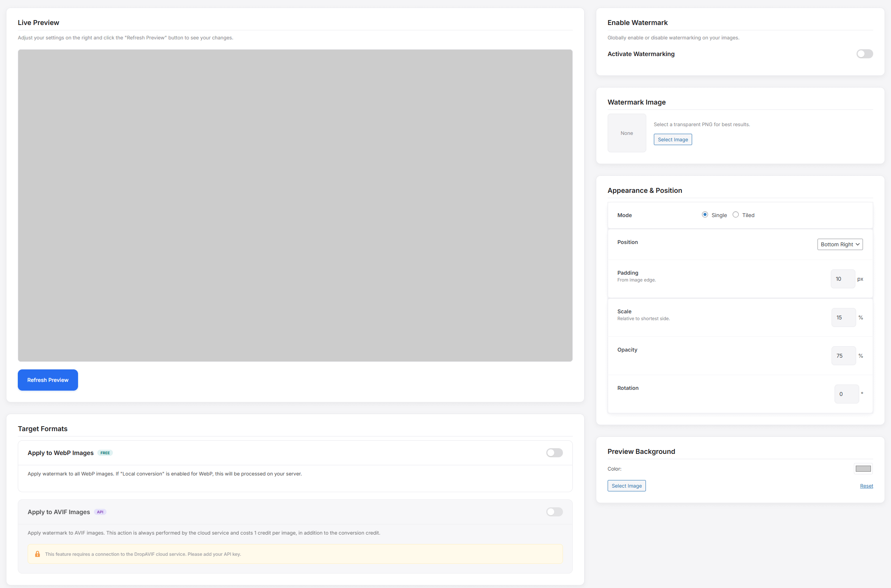Click the Padding px input field
This screenshot has height=588, width=891.
coord(843,279)
